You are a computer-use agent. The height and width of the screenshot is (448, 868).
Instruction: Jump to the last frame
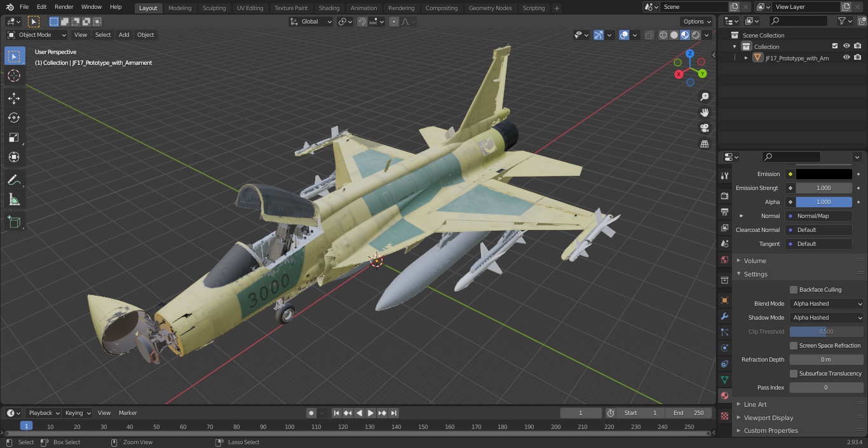pyautogui.click(x=394, y=413)
